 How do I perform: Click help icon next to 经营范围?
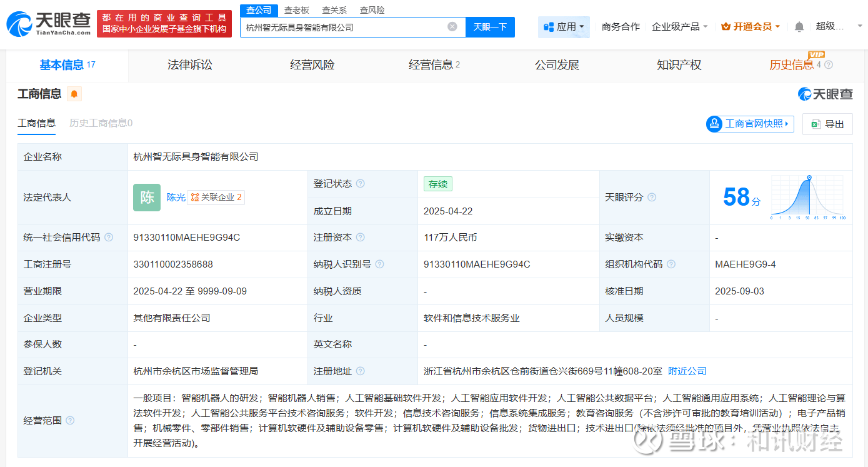click(70, 421)
